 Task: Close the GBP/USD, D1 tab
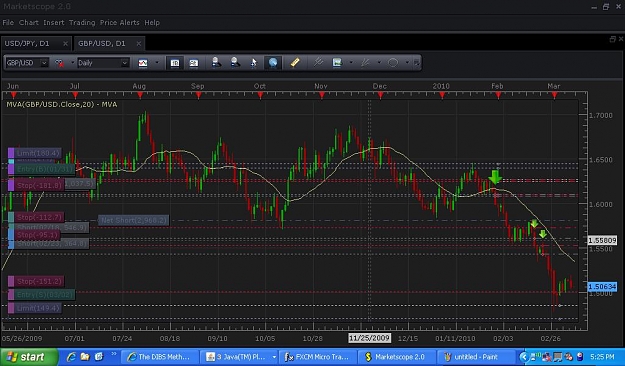coord(139,43)
